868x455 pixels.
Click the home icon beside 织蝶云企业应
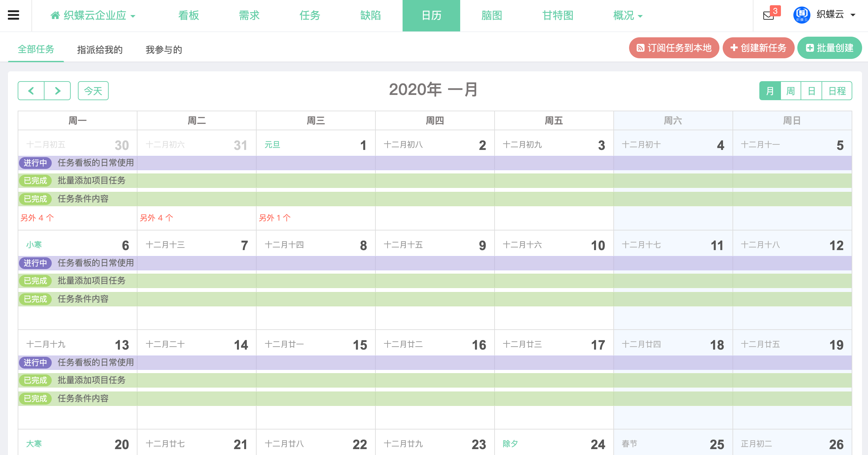(55, 15)
